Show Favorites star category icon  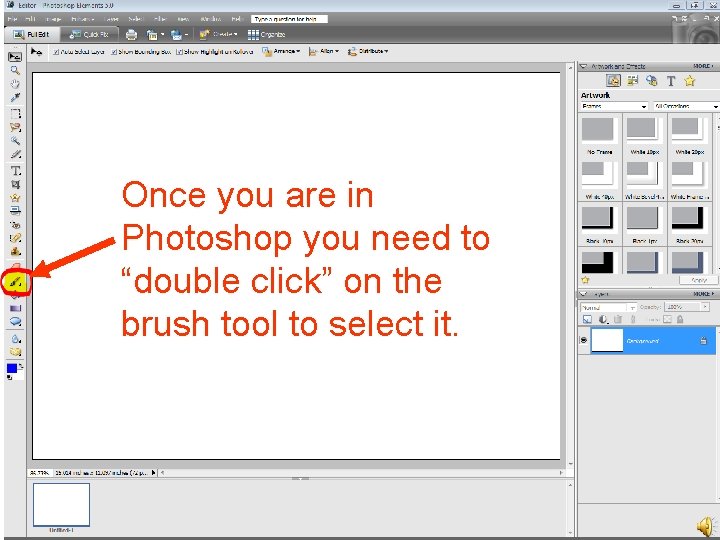[x=689, y=81]
